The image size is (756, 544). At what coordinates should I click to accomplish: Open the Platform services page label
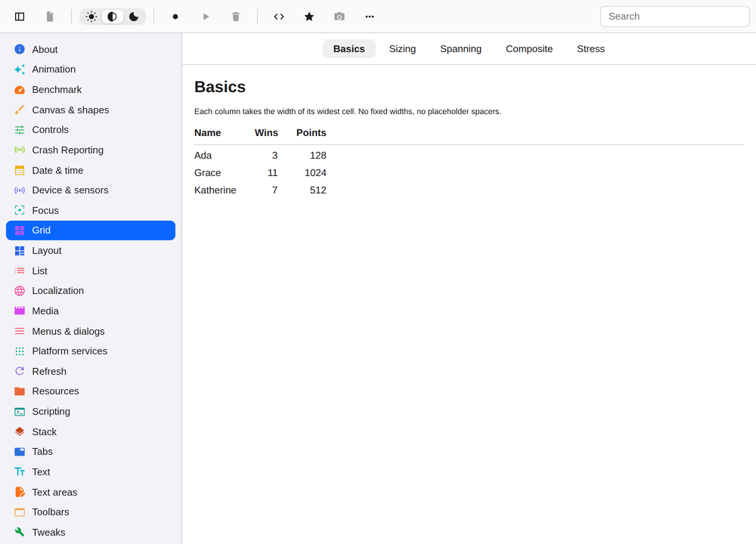[x=70, y=351]
